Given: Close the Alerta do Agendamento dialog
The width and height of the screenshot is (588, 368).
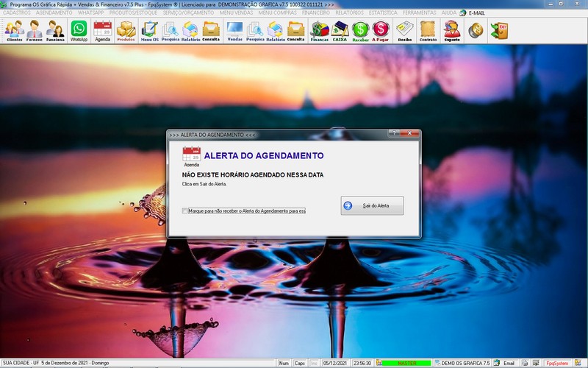Looking at the screenshot, I should 409,133.
